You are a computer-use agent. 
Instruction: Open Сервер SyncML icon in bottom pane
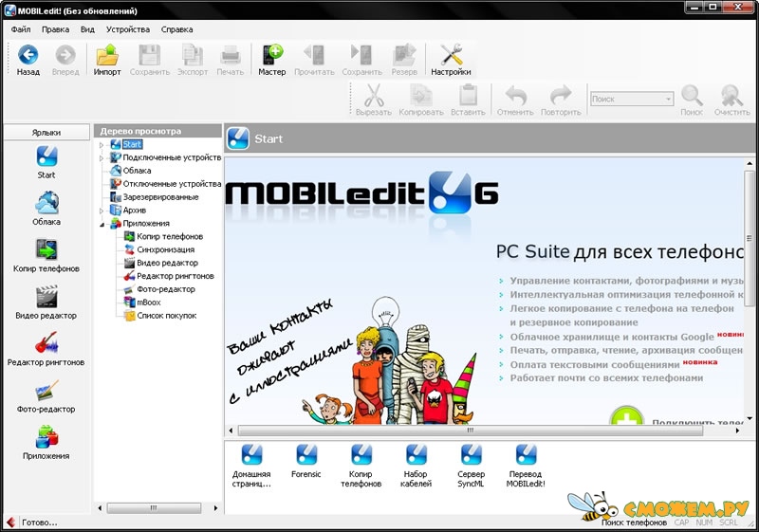coord(471,454)
